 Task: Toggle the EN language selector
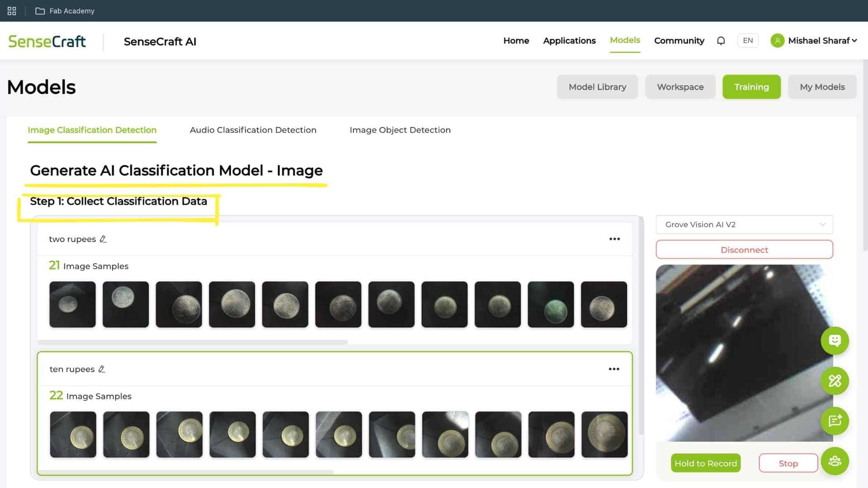[748, 41]
